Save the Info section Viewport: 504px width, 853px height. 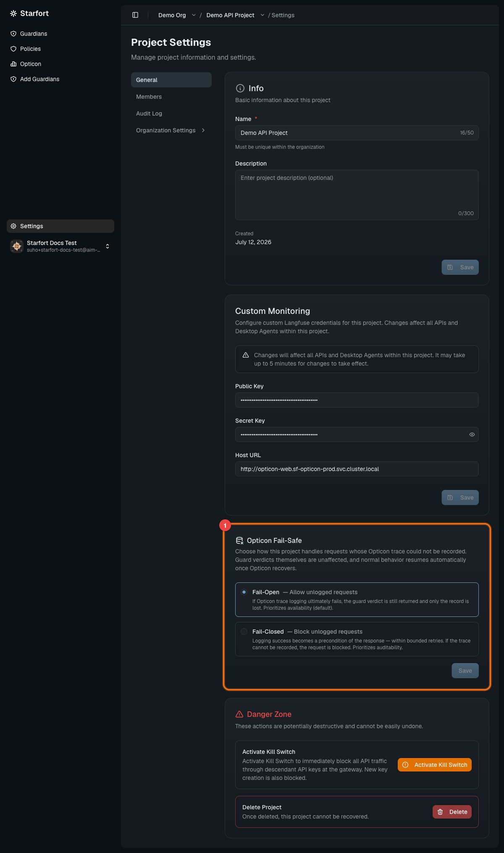(460, 267)
